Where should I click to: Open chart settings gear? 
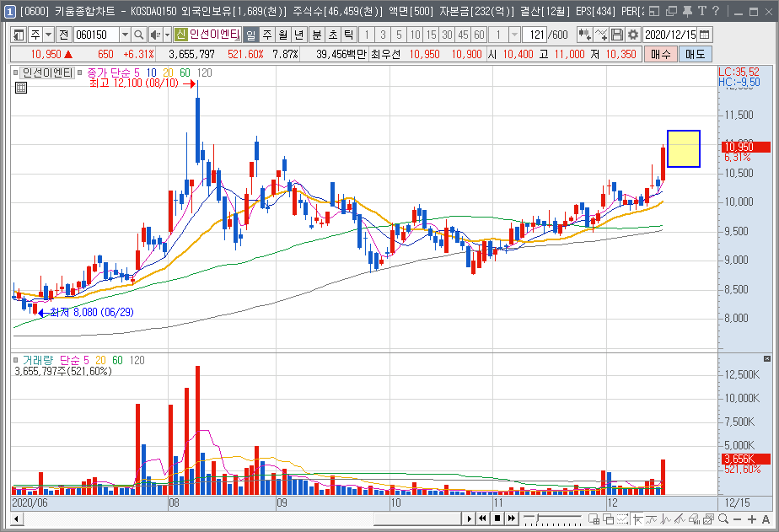pos(633,35)
